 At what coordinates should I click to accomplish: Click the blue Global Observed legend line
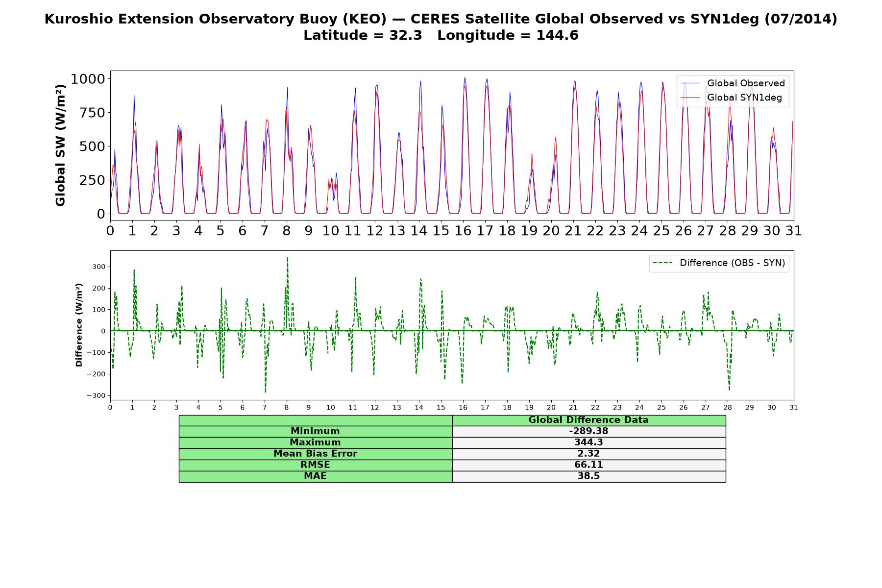pyautogui.click(x=690, y=83)
